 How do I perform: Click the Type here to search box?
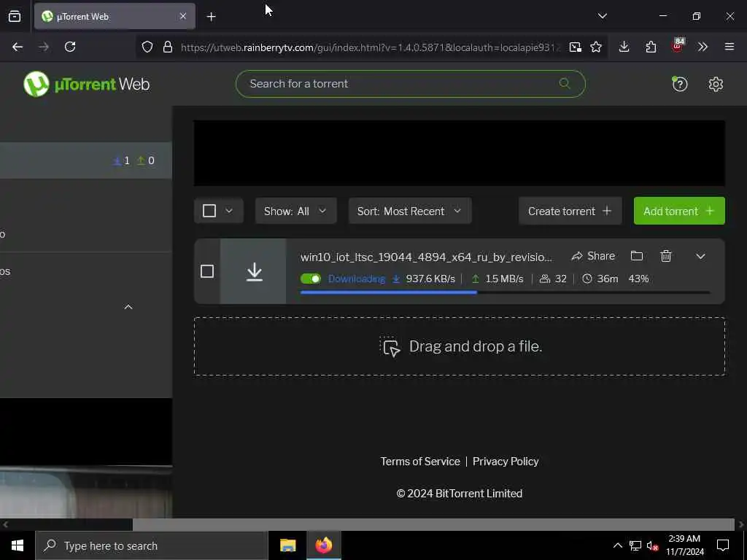coord(152,545)
